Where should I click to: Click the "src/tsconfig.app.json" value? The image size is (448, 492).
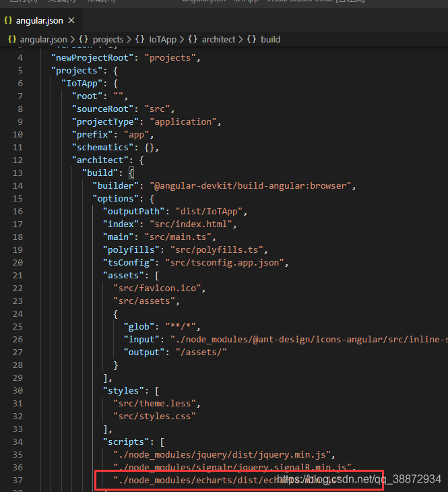224,263
